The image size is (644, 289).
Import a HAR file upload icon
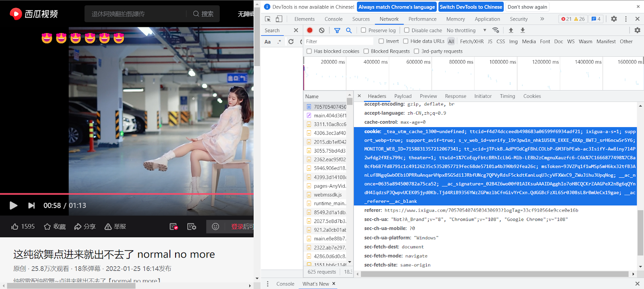[511, 30]
